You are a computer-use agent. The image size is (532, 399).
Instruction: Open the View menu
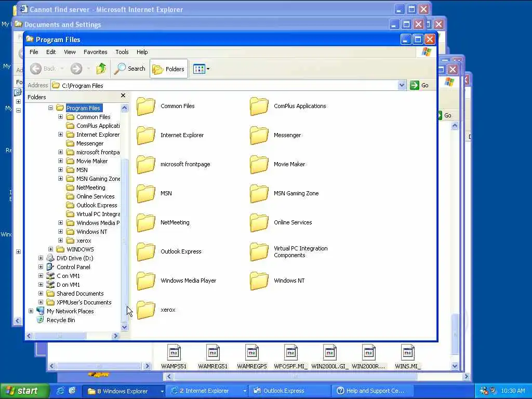(x=70, y=52)
